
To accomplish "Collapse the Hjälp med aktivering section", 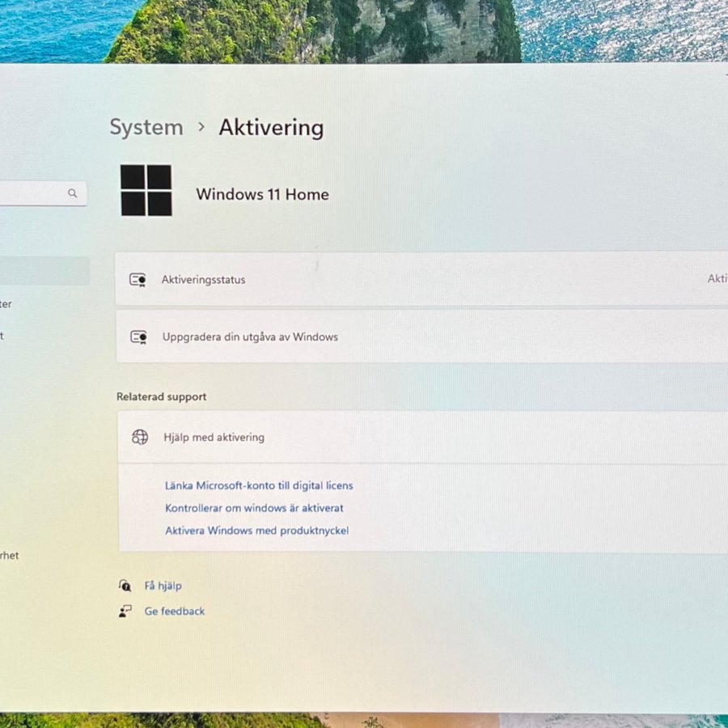I will pyautogui.click(x=421, y=437).
